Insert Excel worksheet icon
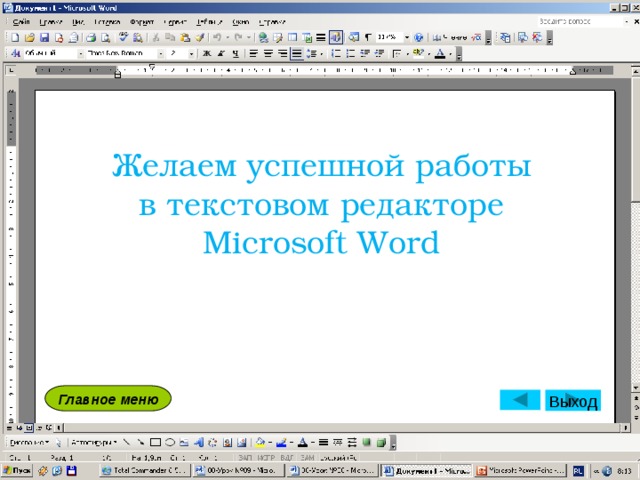 coord(307,38)
